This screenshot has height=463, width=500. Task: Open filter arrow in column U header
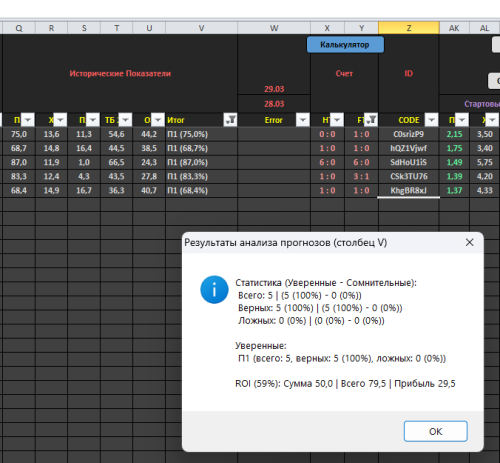pyautogui.click(x=158, y=120)
